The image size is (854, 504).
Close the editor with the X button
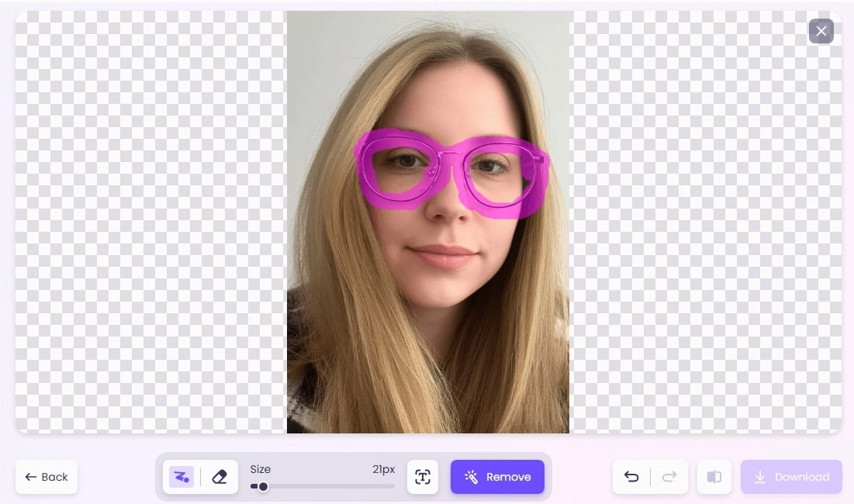(821, 31)
